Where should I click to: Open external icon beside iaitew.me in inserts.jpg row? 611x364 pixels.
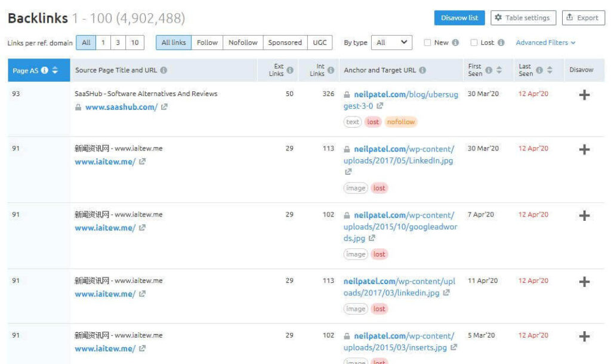tap(142, 348)
